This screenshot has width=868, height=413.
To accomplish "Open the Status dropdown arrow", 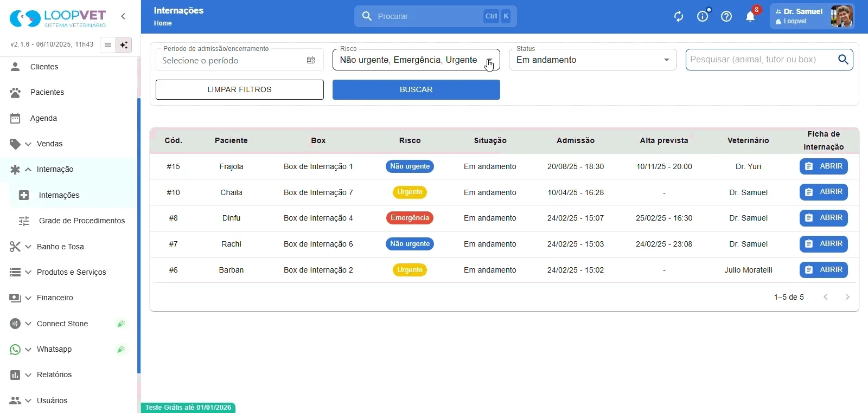I will pyautogui.click(x=667, y=60).
